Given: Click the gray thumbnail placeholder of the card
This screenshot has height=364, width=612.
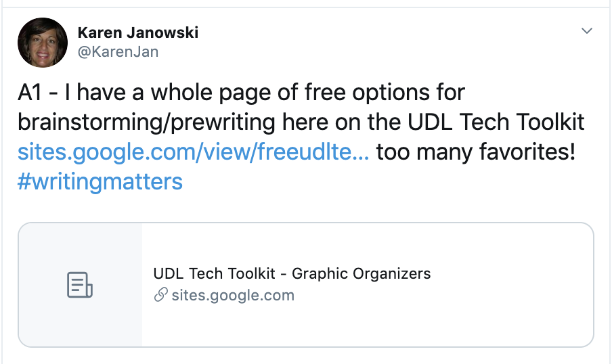Looking at the screenshot, I should [x=81, y=284].
